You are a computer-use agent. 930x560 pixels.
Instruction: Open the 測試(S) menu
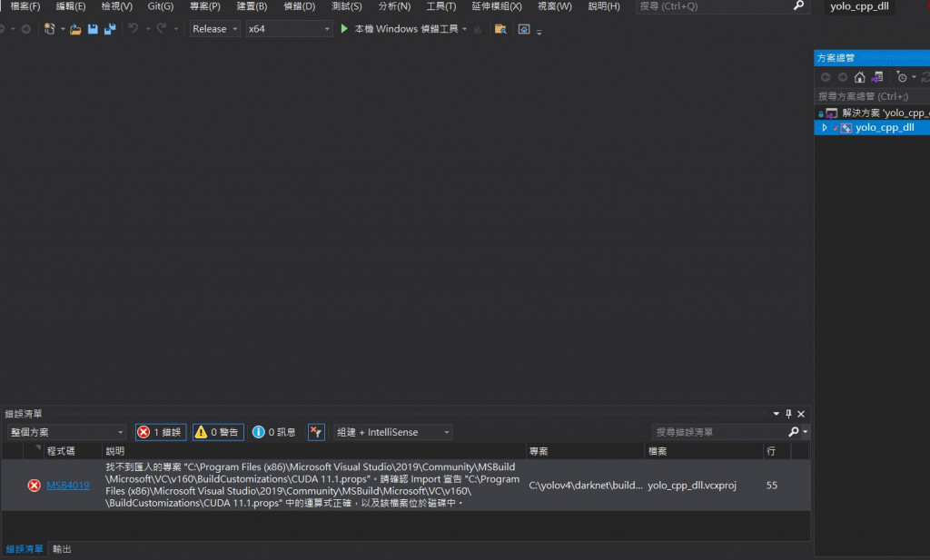point(346,6)
